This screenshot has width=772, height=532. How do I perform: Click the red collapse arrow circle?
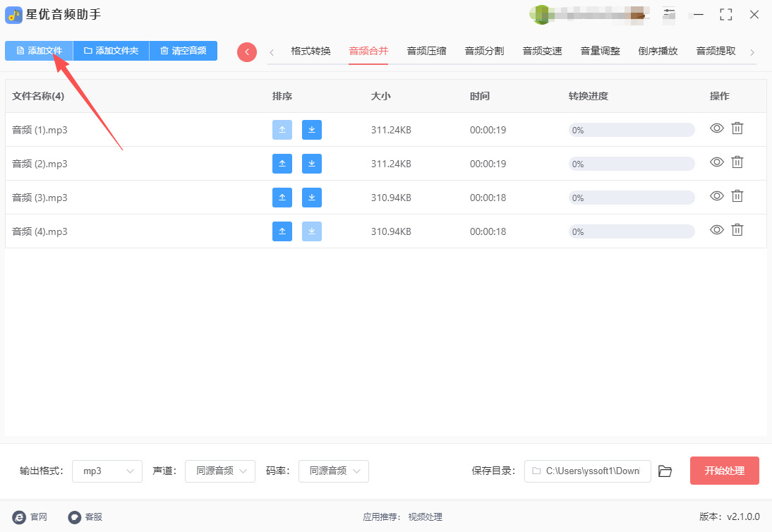click(247, 52)
